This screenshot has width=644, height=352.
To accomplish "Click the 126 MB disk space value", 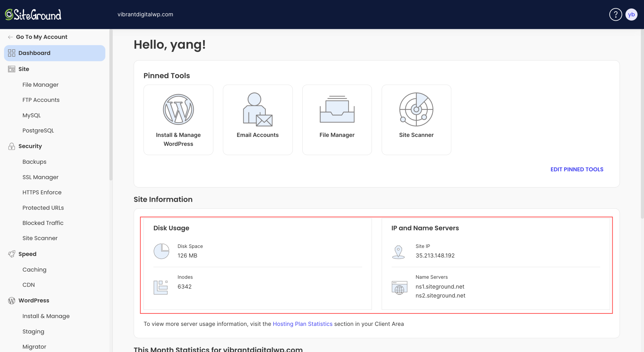I will 187,256.
